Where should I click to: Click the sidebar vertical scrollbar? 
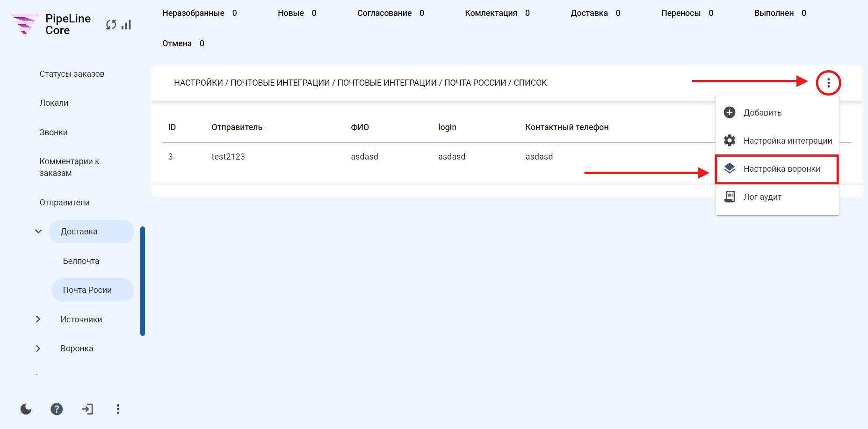click(x=143, y=281)
